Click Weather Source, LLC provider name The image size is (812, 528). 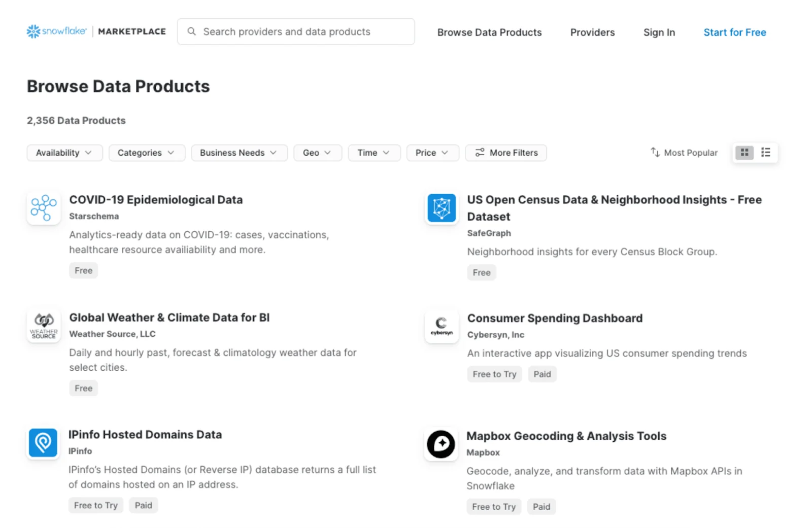(x=112, y=334)
